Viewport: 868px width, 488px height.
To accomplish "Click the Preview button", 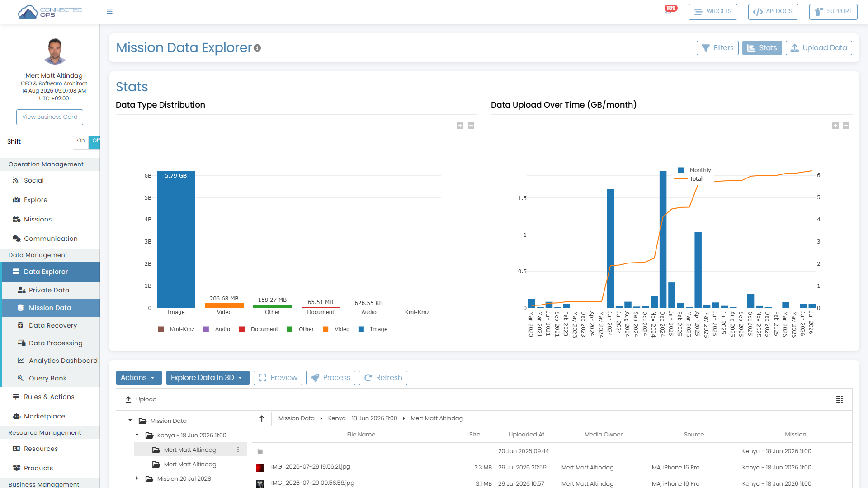I will [278, 378].
